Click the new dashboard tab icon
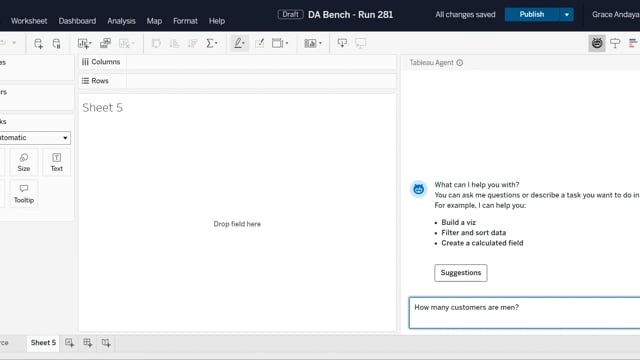This screenshot has width=640, height=360. pyautogui.click(x=88, y=343)
